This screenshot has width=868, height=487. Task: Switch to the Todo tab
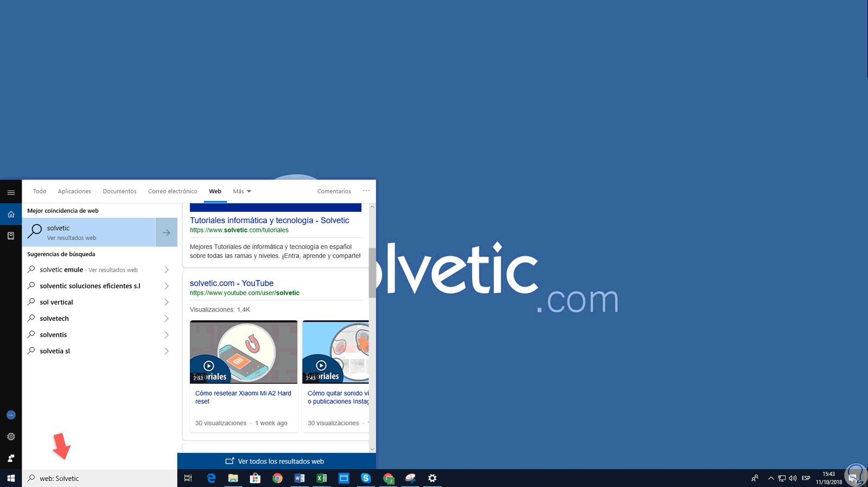40,191
